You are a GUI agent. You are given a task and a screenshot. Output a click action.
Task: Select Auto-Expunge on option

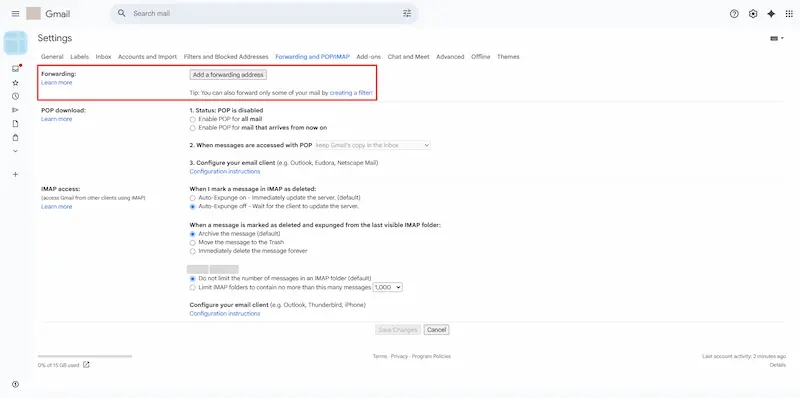(x=192, y=197)
